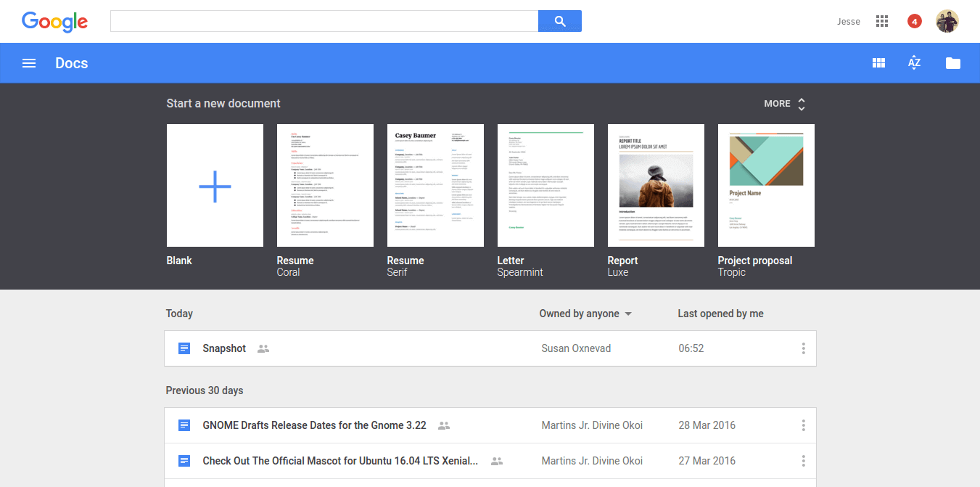The image size is (980, 487).
Task: Sort documents using the AZ sort icon
Action: coord(914,62)
